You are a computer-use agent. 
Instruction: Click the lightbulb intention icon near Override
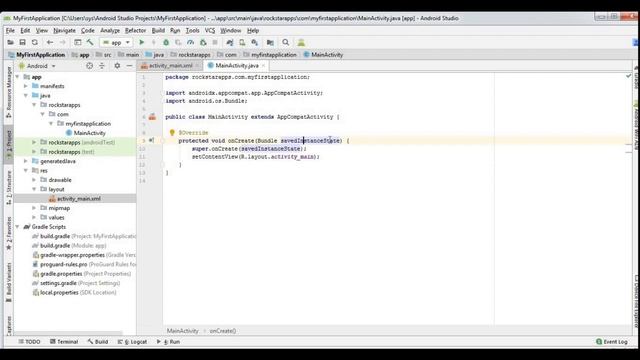[172, 133]
